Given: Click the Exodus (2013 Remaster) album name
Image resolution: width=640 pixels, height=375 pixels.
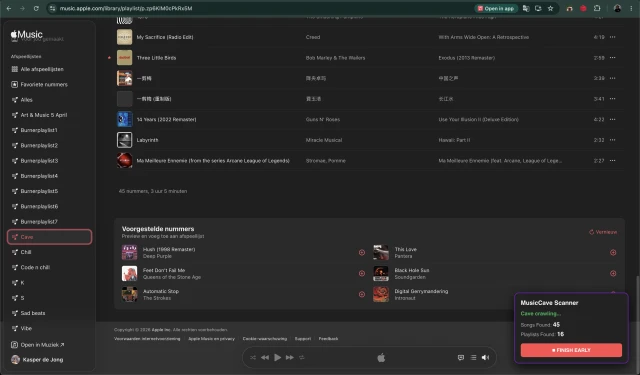Looking at the screenshot, I should pos(467,58).
